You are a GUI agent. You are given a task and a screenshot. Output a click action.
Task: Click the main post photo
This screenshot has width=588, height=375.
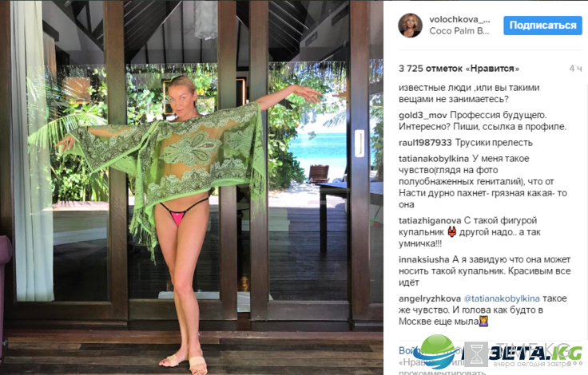pyautogui.click(x=192, y=187)
